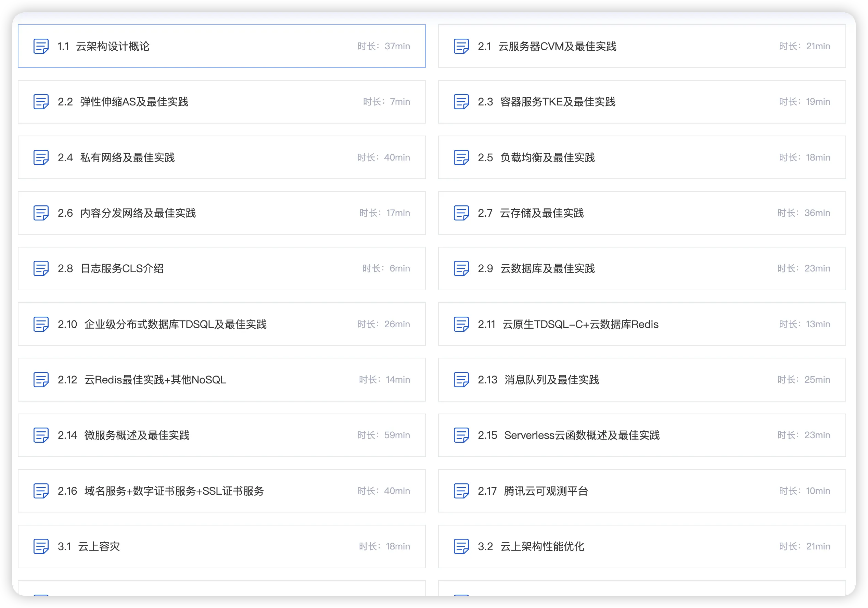The width and height of the screenshot is (868, 608).
Task: Open lesson 2.14 微服务概述及最佳实践
Action: [221, 435]
